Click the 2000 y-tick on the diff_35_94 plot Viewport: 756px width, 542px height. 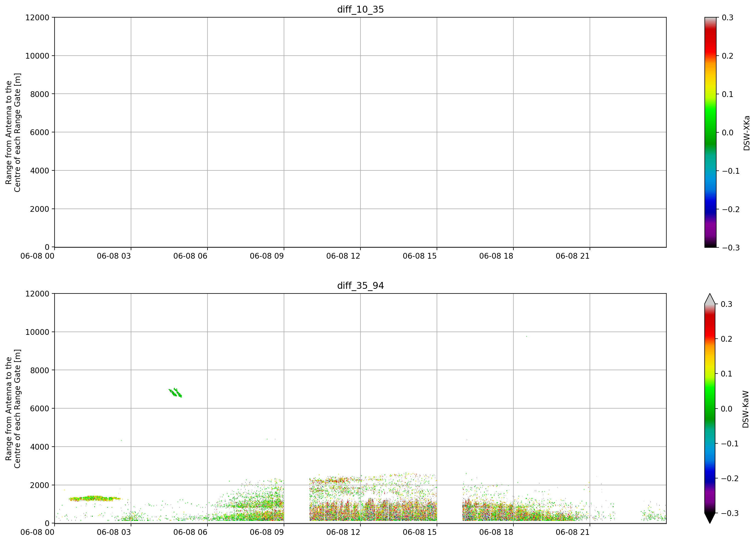click(x=40, y=485)
